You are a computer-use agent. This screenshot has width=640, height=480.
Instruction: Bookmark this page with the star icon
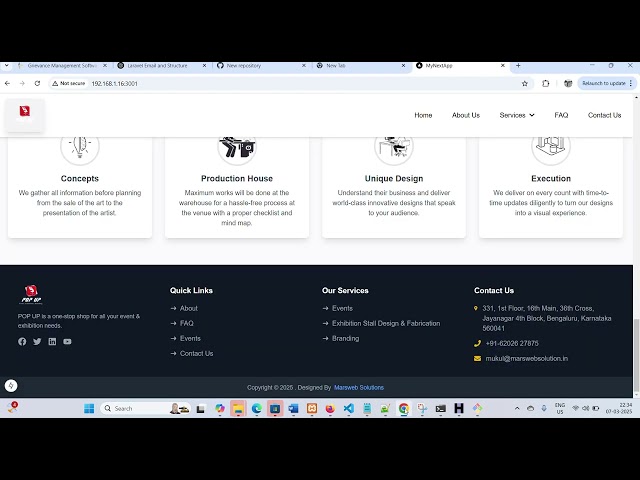(x=525, y=84)
